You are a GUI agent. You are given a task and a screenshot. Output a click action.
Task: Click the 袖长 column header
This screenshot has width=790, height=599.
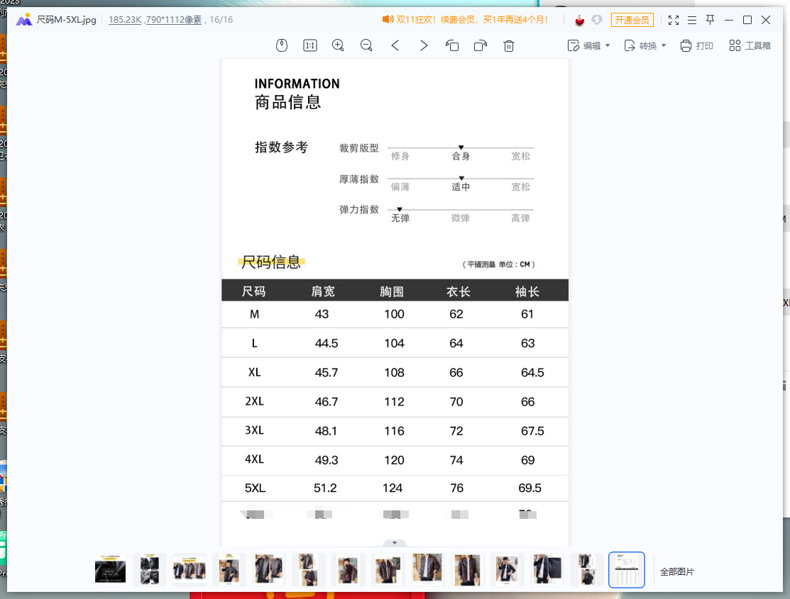(x=527, y=291)
